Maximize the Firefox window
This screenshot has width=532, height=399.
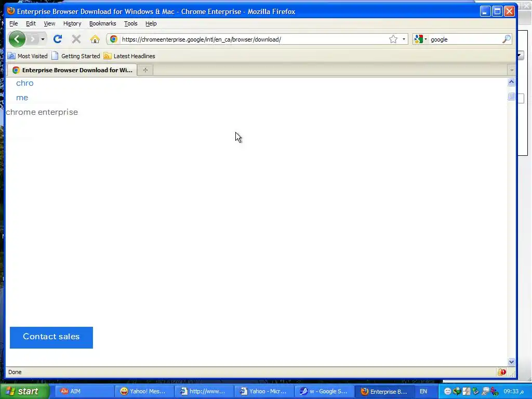pyautogui.click(x=497, y=11)
